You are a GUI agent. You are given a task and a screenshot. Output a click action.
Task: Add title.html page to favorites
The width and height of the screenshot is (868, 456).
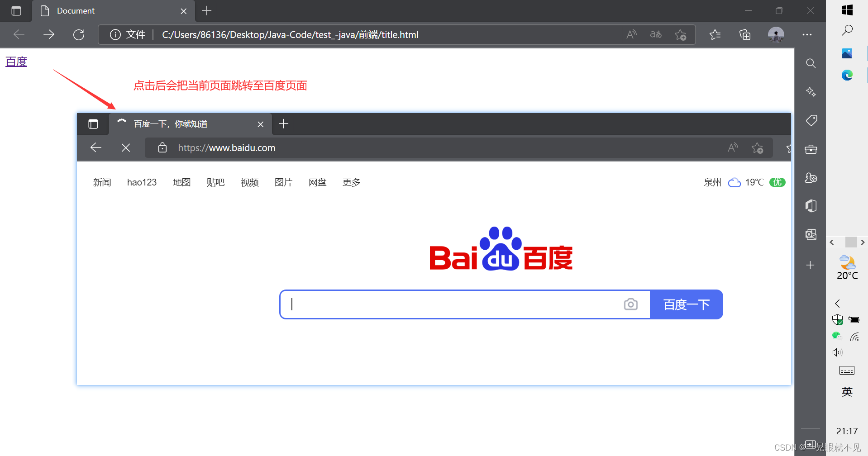click(680, 34)
